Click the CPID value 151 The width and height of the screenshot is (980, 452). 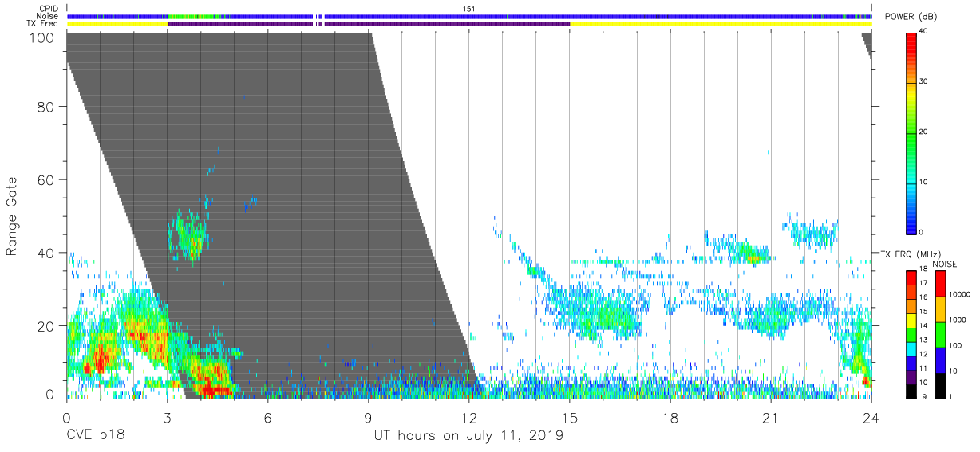pos(468,8)
